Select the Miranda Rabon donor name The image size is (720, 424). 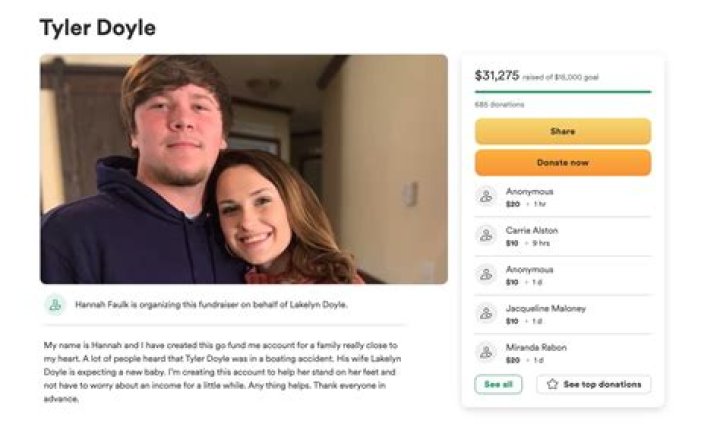coord(536,347)
